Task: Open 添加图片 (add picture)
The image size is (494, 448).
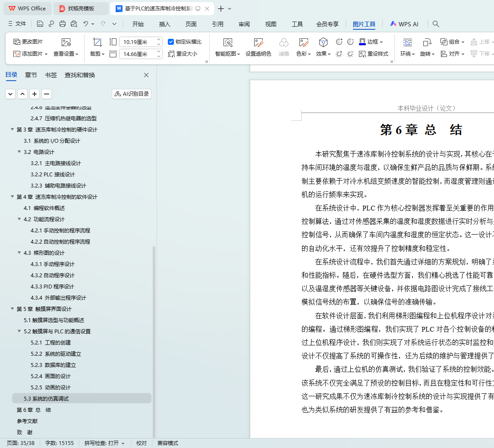Action: click(30, 54)
